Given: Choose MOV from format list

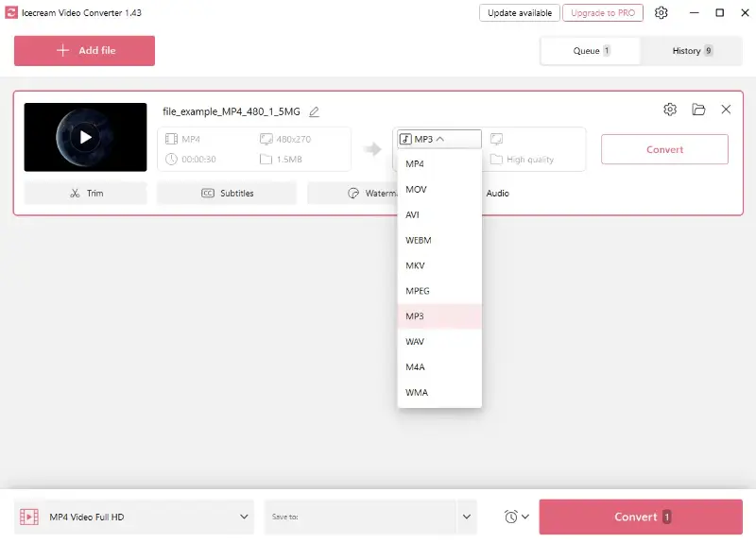Looking at the screenshot, I should [439, 190].
